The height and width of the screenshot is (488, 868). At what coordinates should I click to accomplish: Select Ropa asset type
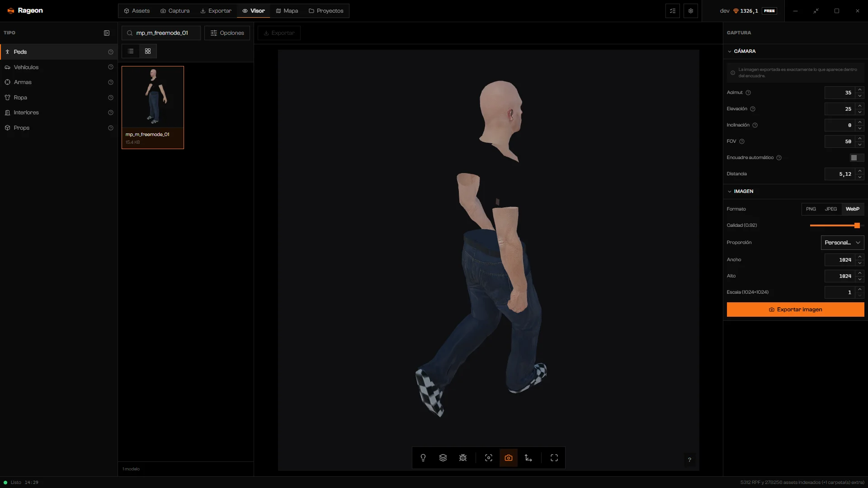click(x=59, y=98)
